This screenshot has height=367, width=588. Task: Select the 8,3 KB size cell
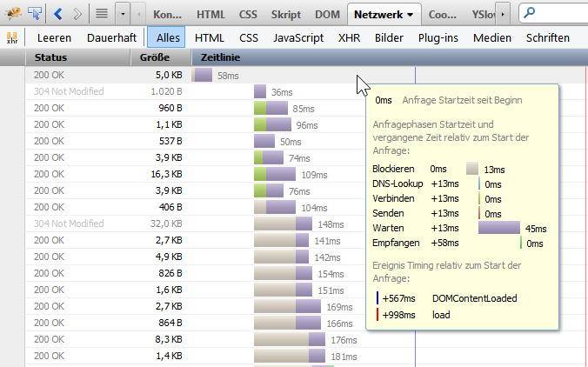(x=169, y=339)
